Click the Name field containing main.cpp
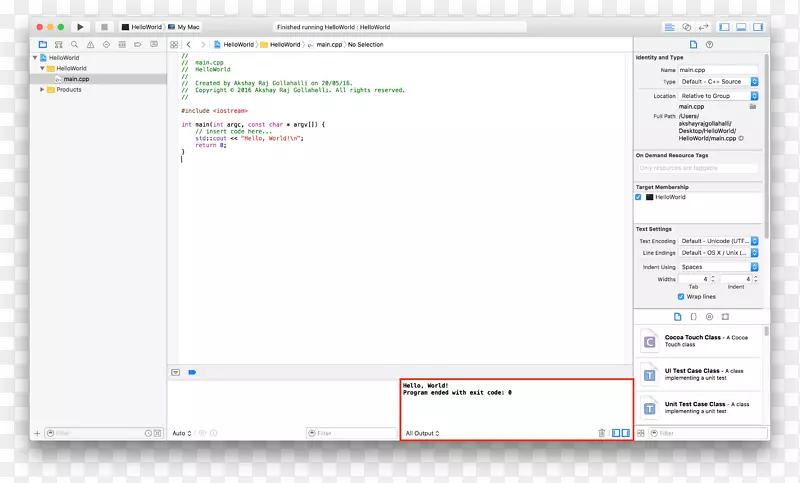Image resolution: width=800 pixels, height=483 pixels. pos(718,70)
